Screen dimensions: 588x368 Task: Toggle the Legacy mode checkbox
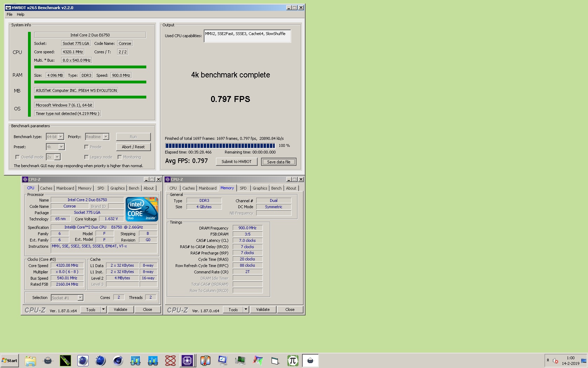pyautogui.click(x=86, y=157)
